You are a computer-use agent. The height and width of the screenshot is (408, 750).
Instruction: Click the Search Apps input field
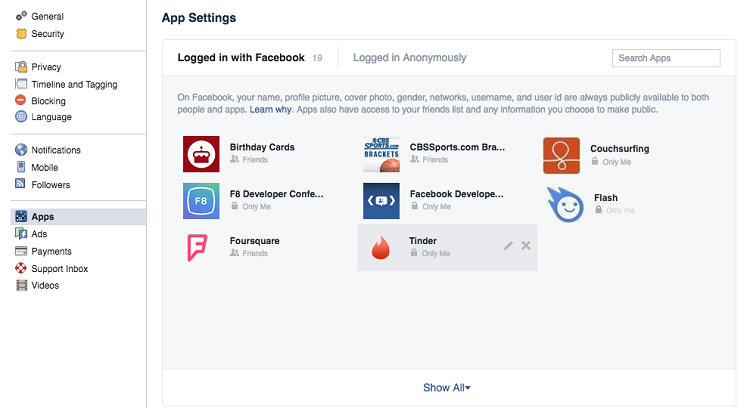point(666,58)
